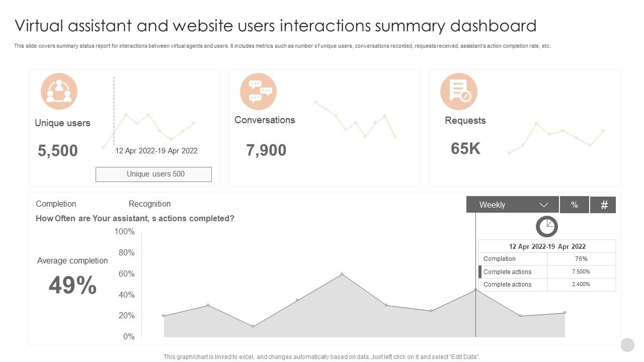Click the 60% peak point on area chart
The height and width of the screenshot is (362, 644).
[x=342, y=274]
